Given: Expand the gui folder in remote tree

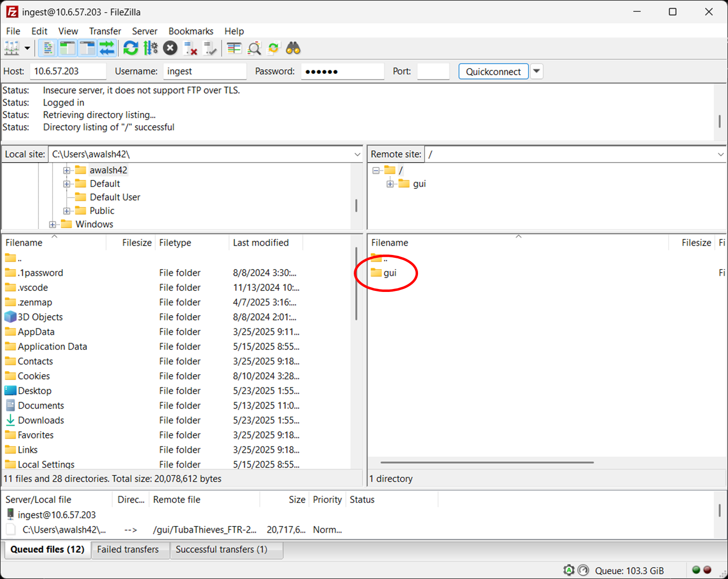Looking at the screenshot, I should coord(390,184).
